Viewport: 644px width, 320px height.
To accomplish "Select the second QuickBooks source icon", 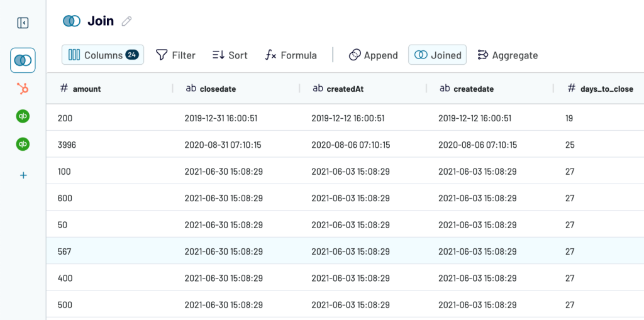I will coord(23,145).
